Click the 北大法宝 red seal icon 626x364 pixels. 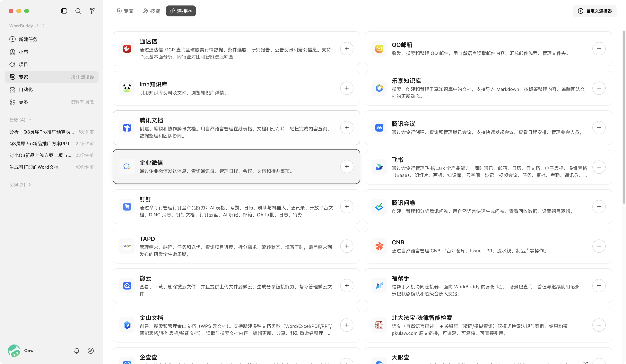[379, 325]
